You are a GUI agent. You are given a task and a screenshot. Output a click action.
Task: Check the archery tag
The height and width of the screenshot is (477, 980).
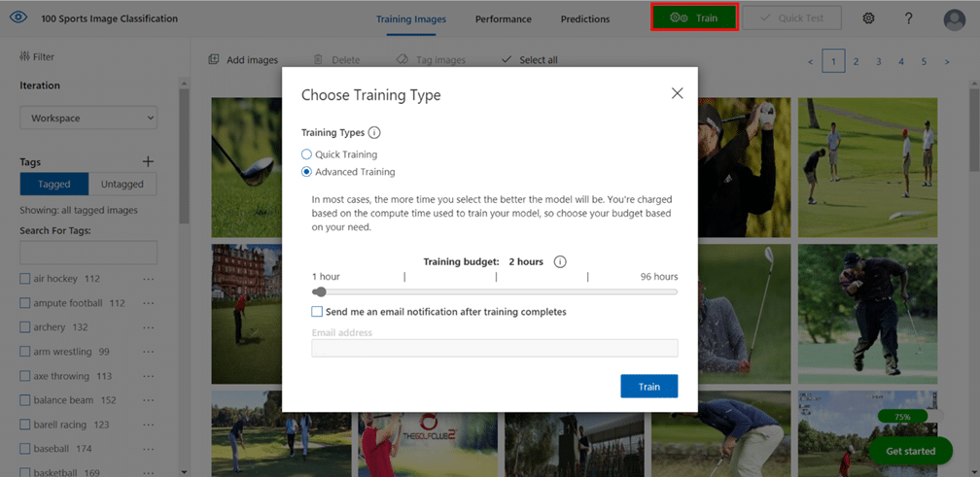[25, 327]
